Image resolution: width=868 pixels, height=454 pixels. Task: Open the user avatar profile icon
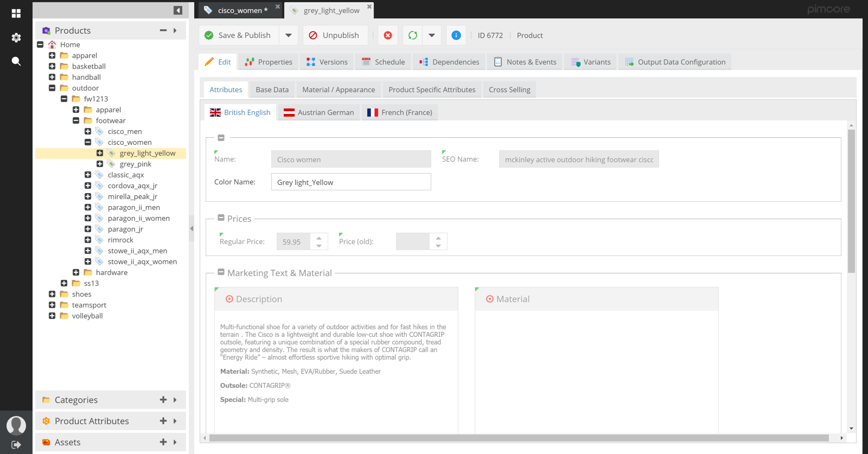[16, 425]
